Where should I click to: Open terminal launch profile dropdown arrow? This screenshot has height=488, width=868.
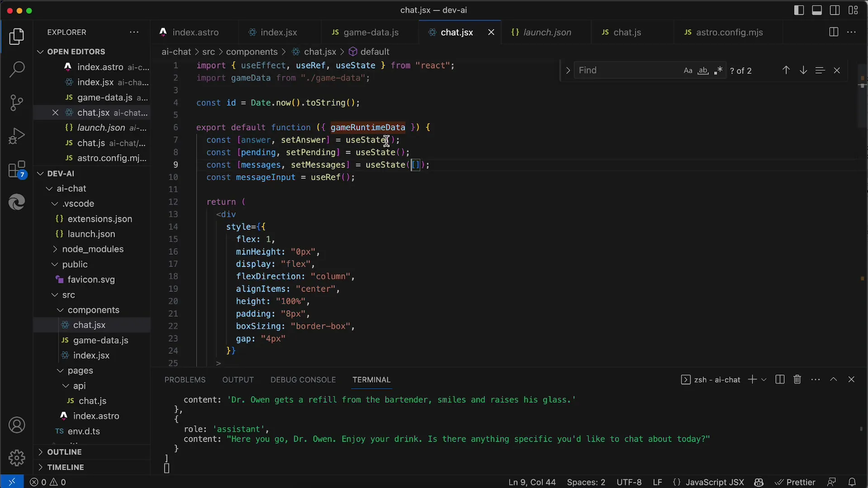pyautogui.click(x=764, y=380)
